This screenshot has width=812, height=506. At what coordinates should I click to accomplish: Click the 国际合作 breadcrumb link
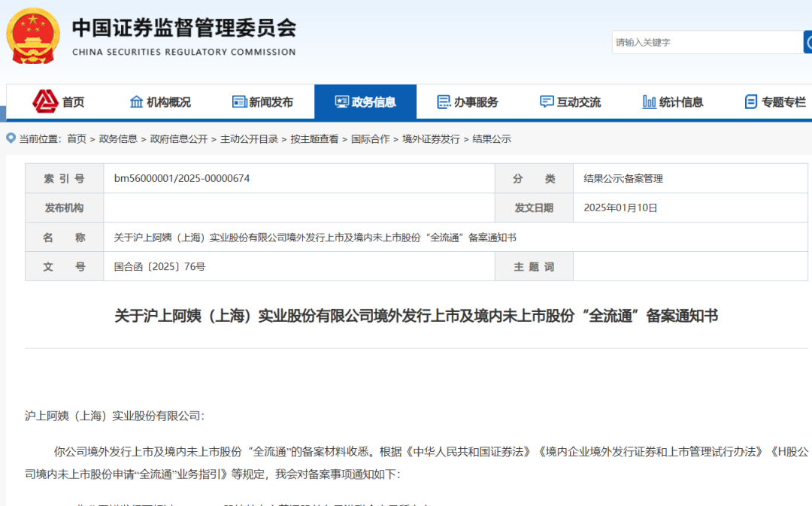click(370, 139)
